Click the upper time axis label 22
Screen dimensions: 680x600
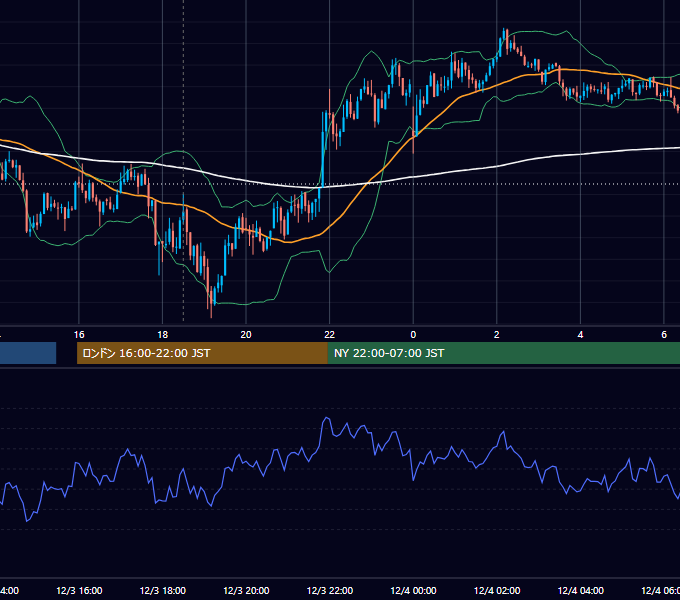(330, 335)
